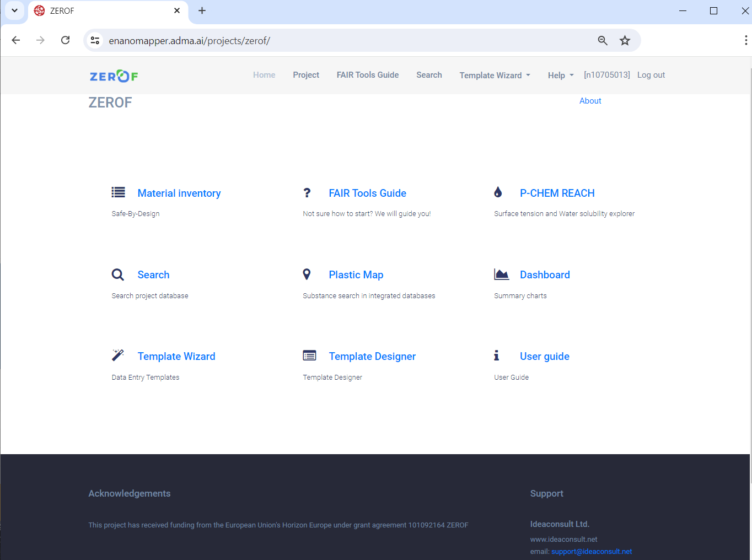
Task: Expand the Template Wizard navbar dropdown
Action: (495, 76)
